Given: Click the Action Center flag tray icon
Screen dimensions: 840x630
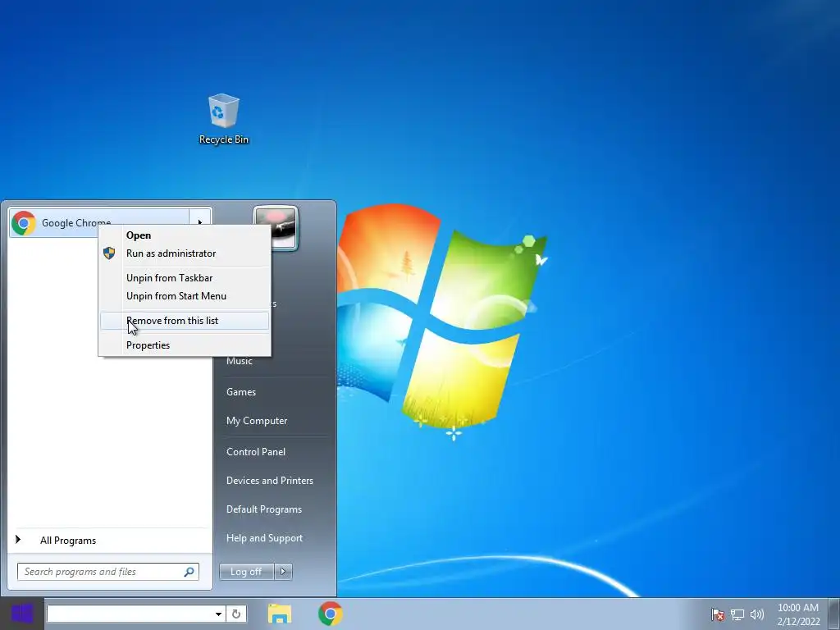Looking at the screenshot, I should (x=717, y=614).
